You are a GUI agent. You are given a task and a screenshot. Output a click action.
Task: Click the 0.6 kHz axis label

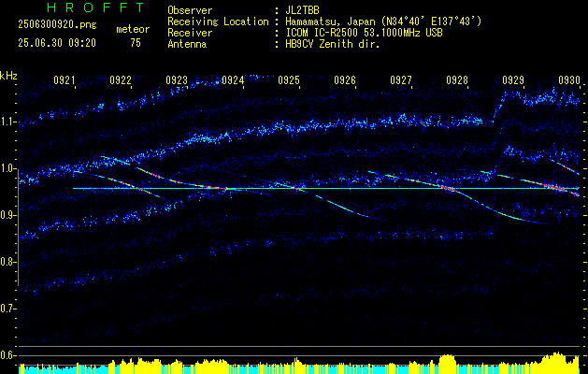8,355
